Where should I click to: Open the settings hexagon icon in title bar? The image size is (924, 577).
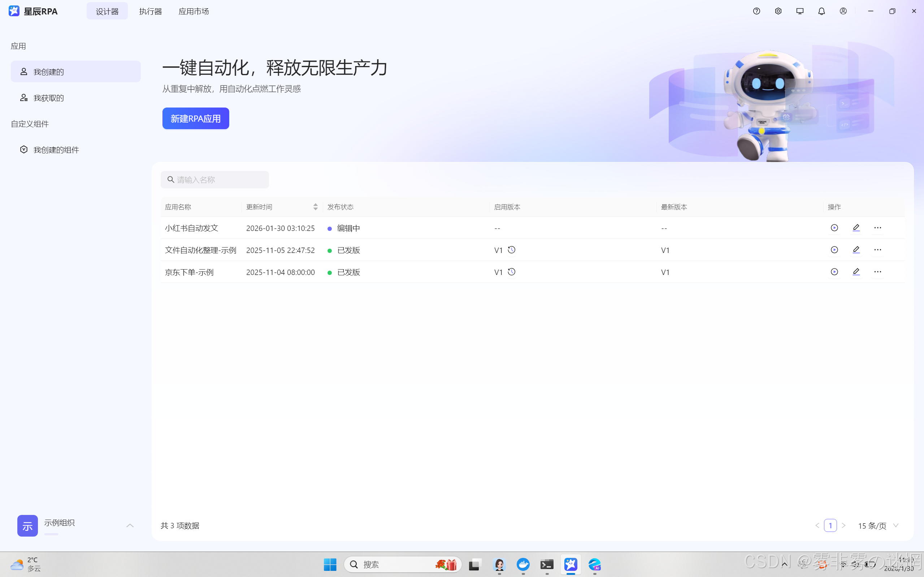tap(778, 11)
